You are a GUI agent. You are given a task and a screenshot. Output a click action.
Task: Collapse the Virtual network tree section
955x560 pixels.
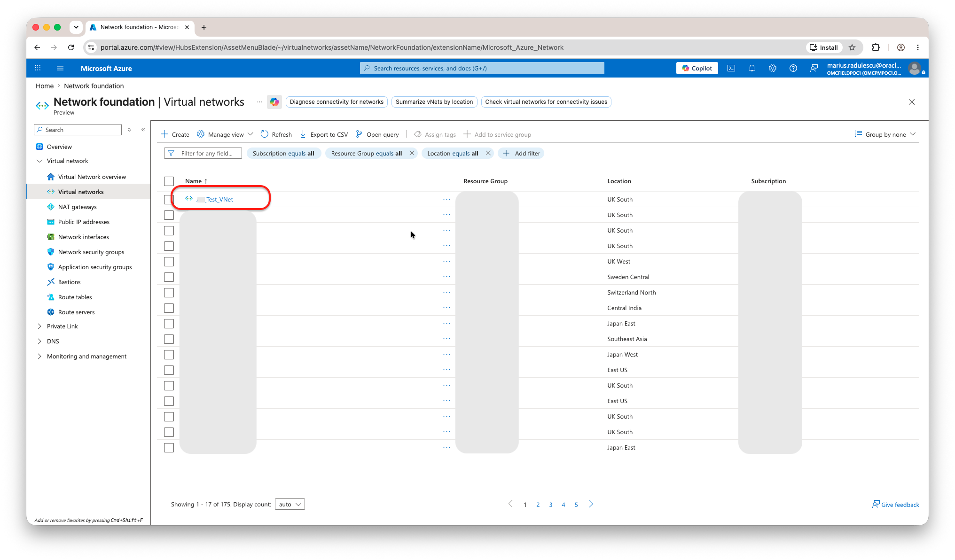pyautogui.click(x=39, y=161)
